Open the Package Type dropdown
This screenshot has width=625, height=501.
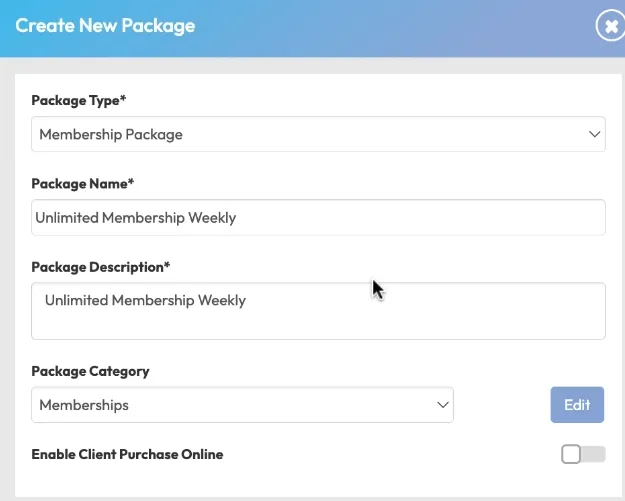click(x=318, y=134)
